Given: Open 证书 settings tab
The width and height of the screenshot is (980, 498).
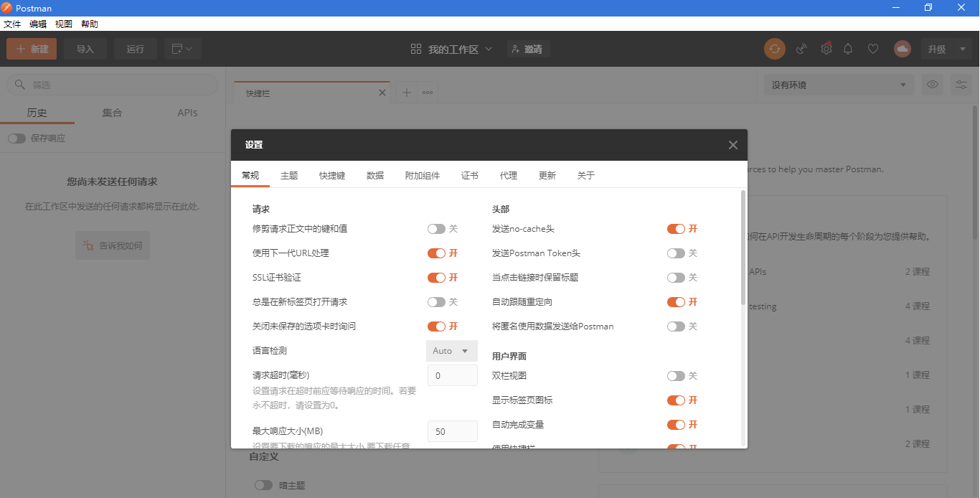Looking at the screenshot, I should pyautogui.click(x=470, y=175).
